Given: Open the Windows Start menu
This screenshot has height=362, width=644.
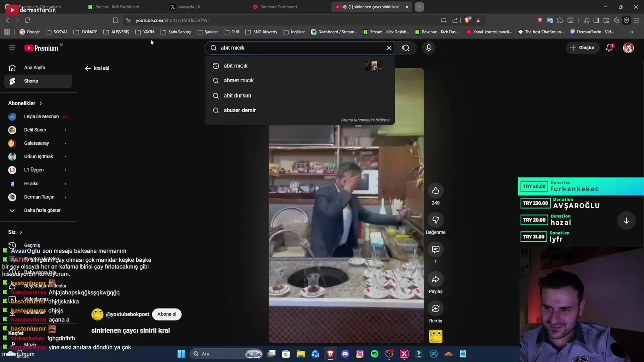Looking at the screenshot, I should (181, 354).
